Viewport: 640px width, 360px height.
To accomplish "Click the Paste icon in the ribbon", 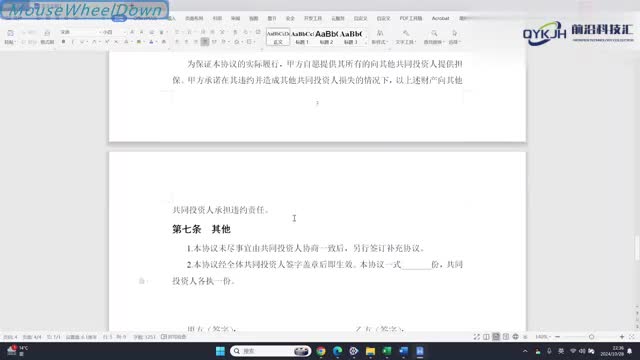I will pyautogui.click(x=10, y=34).
